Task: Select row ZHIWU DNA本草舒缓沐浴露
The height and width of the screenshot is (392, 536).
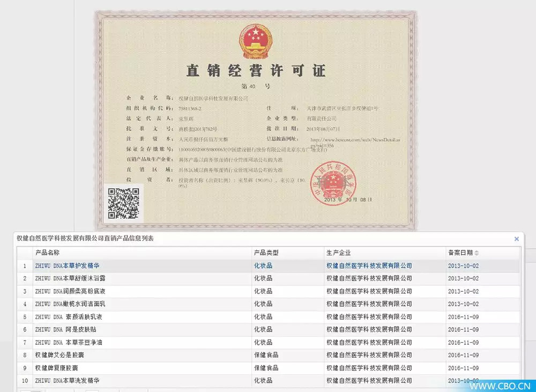Action: (x=269, y=278)
